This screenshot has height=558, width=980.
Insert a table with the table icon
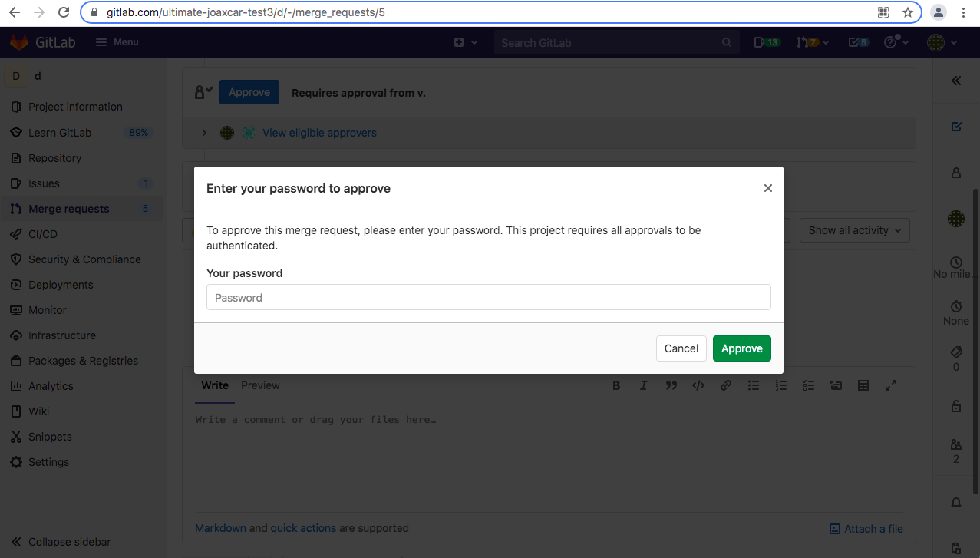863,385
